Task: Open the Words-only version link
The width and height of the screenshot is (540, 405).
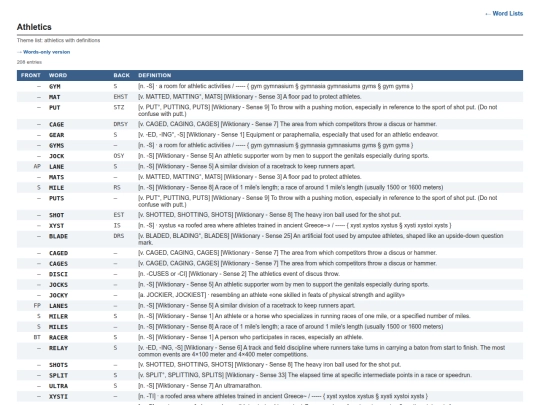Action: pos(43,52)
